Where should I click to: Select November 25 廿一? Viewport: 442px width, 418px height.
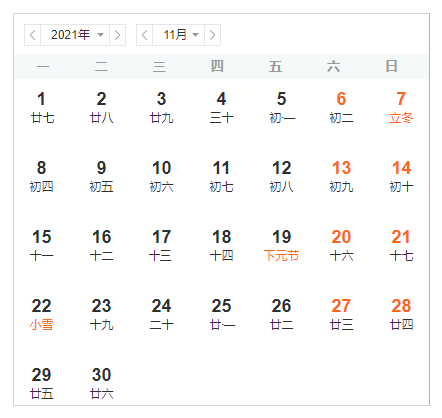coord(222,315)
